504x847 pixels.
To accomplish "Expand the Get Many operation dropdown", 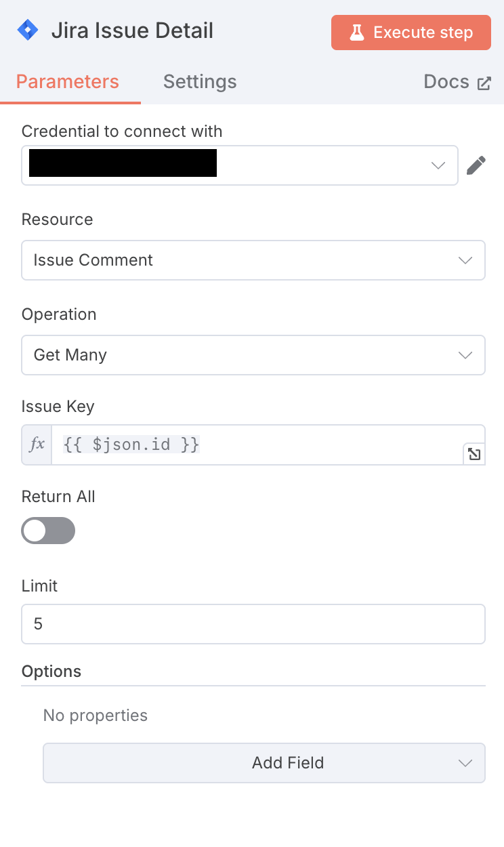I will (x=253, y=355).
